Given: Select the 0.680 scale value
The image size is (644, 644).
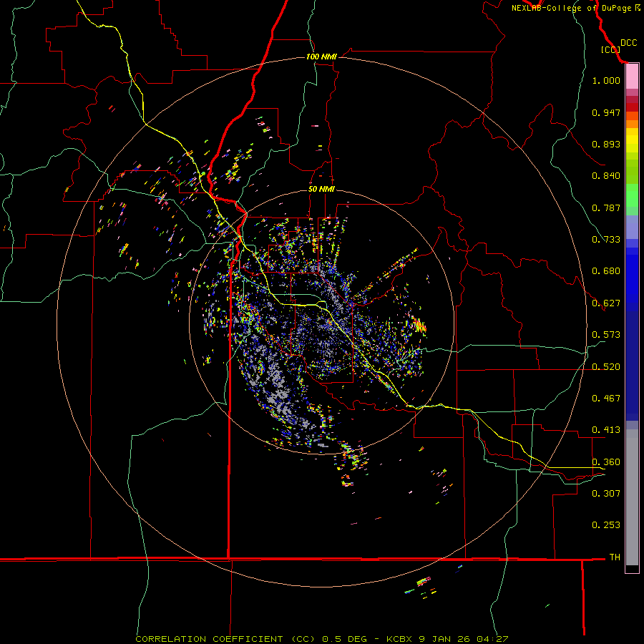Looking at the screenshot, I should pyautogui.click(x=606, y=271).
